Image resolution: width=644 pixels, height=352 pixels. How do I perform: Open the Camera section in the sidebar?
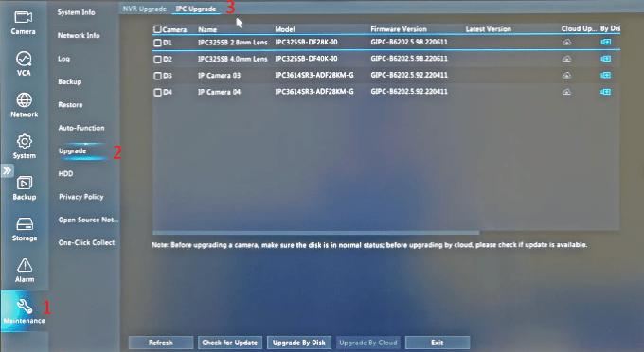click(x=23, y=23)
